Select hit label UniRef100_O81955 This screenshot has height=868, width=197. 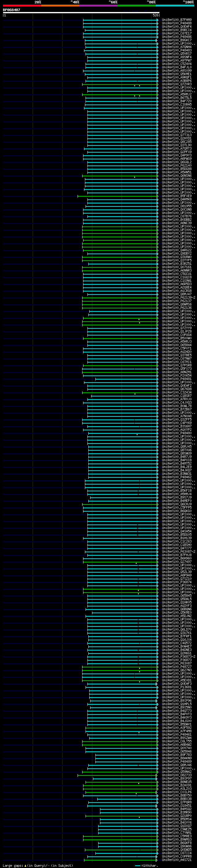coord(176,206)
